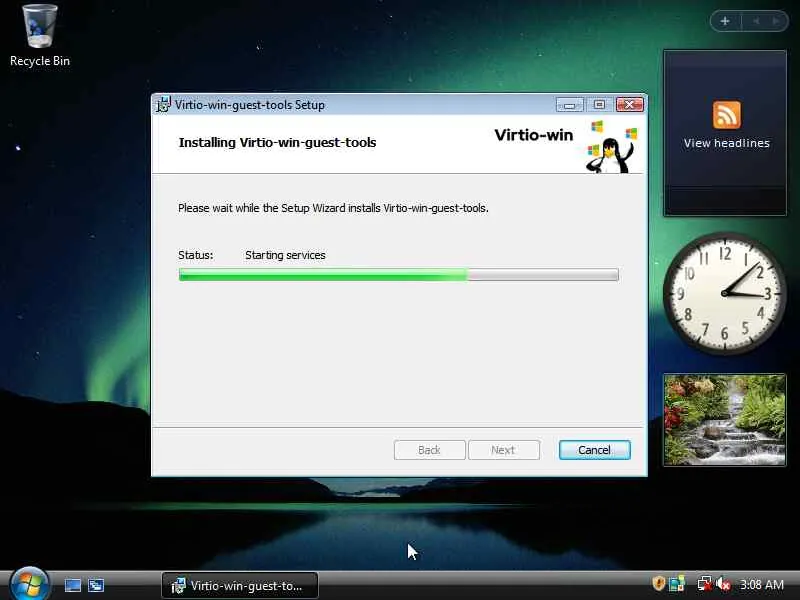The height and width of the screenshot is (600, 800).
Task: Minimize the Virtio-win-guest-tools Setup window
Action: click(569, 105)
